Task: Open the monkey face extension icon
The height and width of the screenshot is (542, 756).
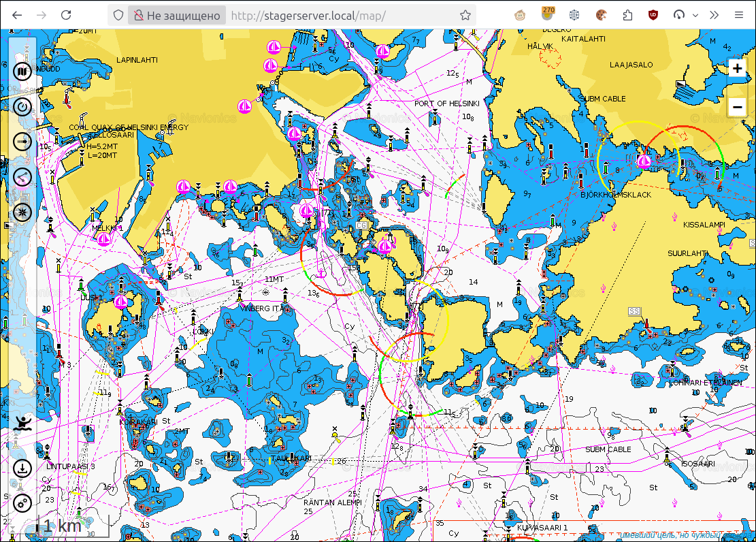Action: coord(520,16)
